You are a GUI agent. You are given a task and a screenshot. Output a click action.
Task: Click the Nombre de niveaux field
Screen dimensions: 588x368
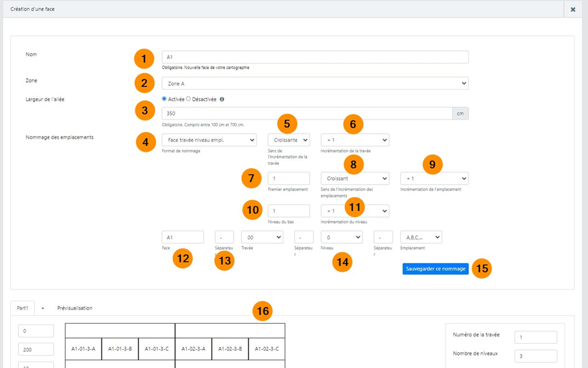tap(535, 356)
